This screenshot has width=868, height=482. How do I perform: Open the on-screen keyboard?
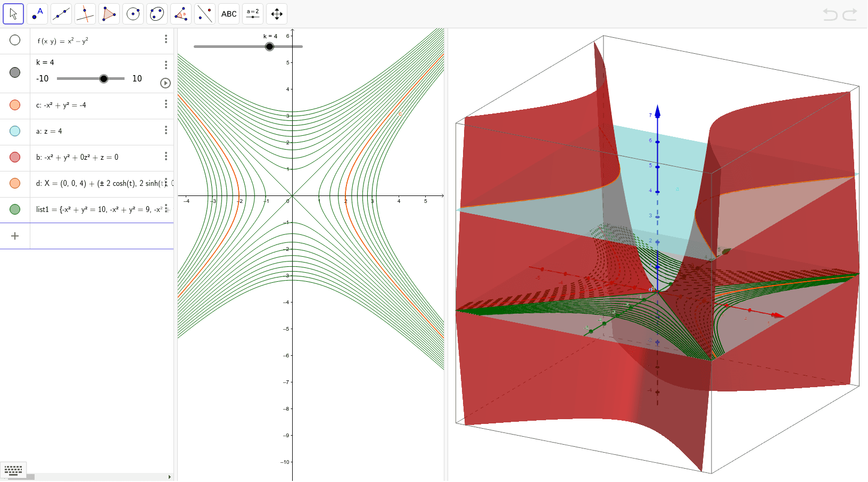click(13, 470)
